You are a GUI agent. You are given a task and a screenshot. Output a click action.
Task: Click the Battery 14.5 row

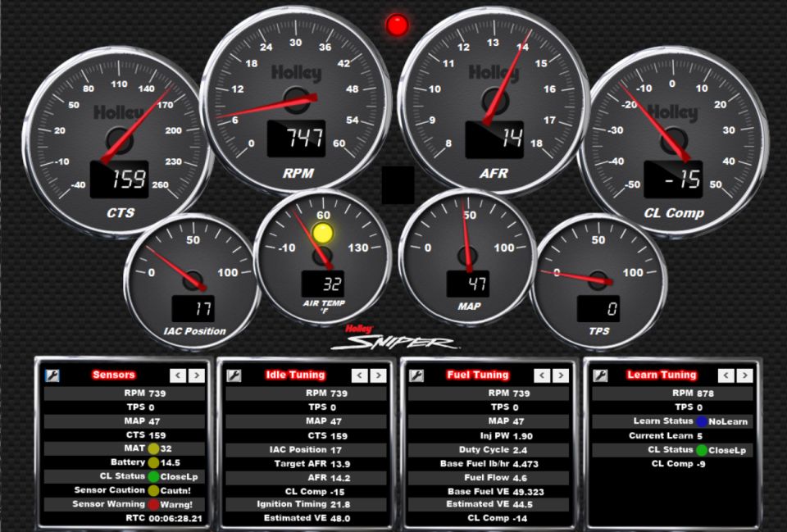125,463
